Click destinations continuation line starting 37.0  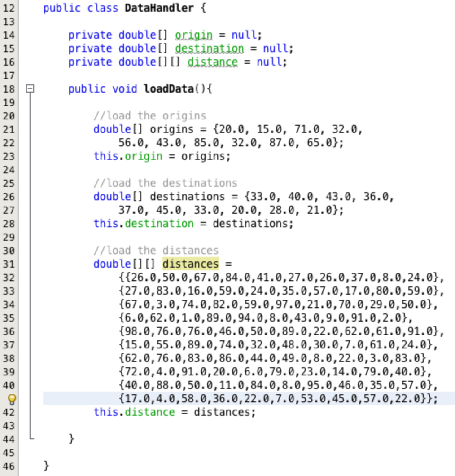231,210
